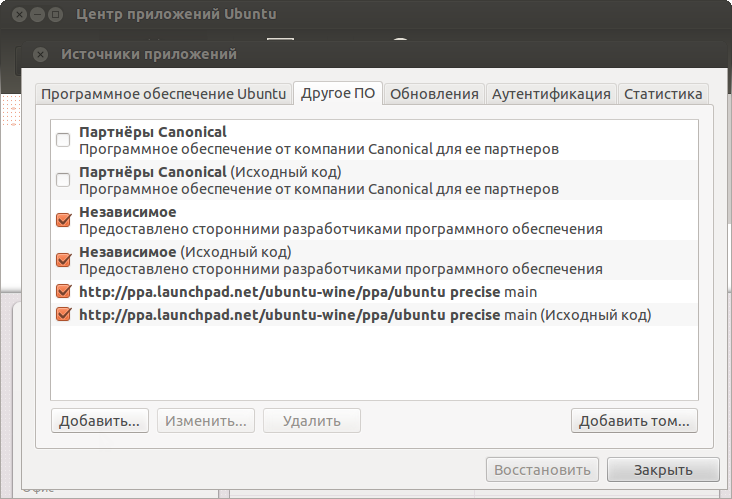Image resolution: width=732 pixels, height=499 pixels.
Task: Click the Удалить button
Action: tap(312, 421)
